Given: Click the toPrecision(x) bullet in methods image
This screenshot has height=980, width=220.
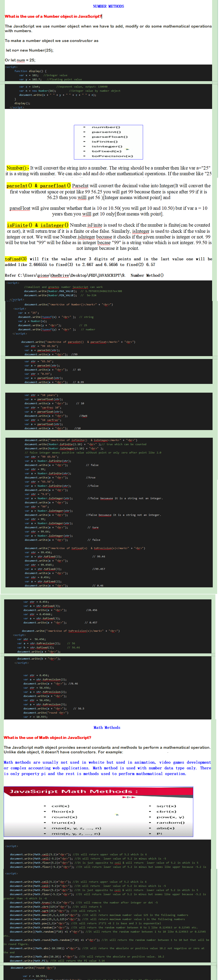Looking at the screenshot, I should [112, 156].
